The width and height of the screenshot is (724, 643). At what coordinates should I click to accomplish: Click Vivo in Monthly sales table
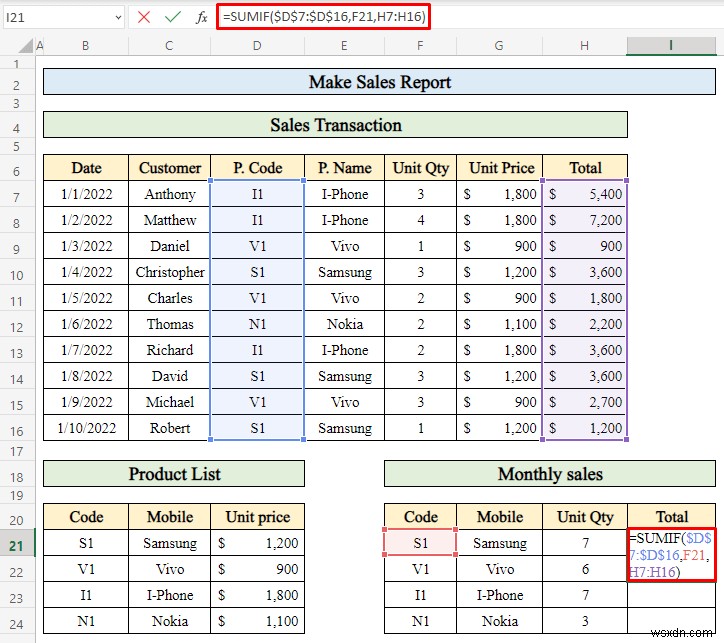tap(499, 569)
